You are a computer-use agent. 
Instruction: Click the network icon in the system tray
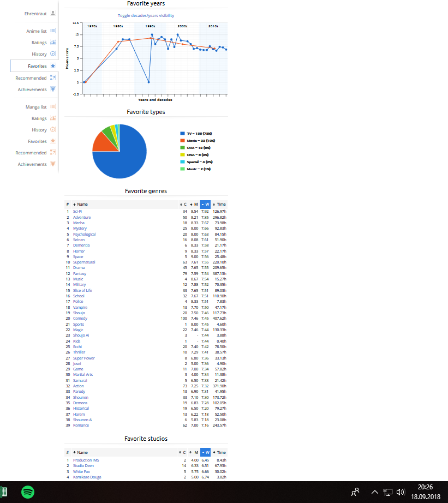387,492
